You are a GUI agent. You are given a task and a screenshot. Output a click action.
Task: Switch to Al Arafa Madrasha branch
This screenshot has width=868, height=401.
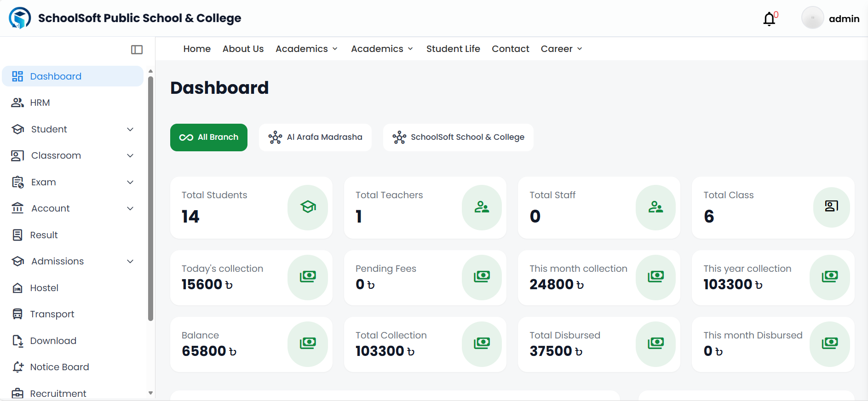pyautogui.click(x=315, y=137)
